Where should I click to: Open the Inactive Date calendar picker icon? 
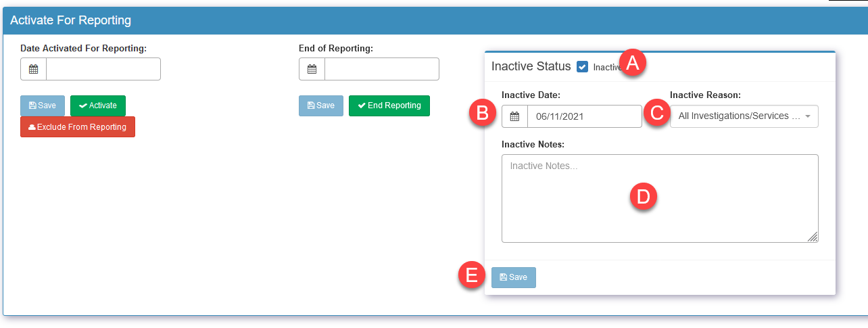514,116
